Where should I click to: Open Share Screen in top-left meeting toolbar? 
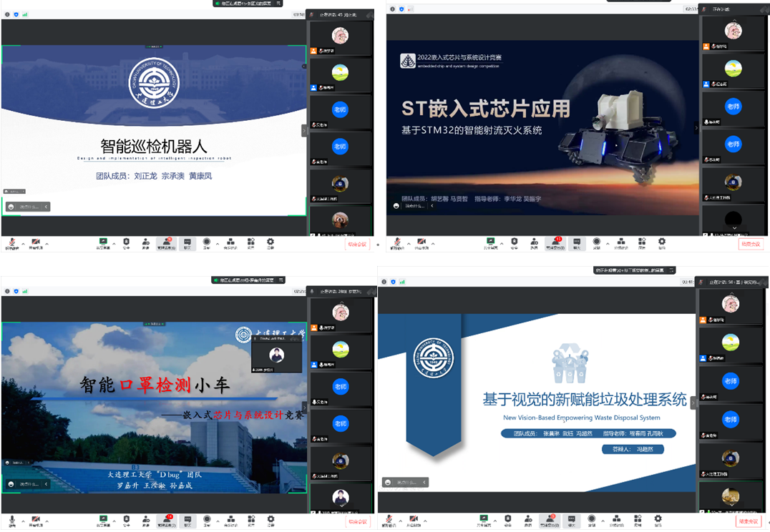click(103, 243)
